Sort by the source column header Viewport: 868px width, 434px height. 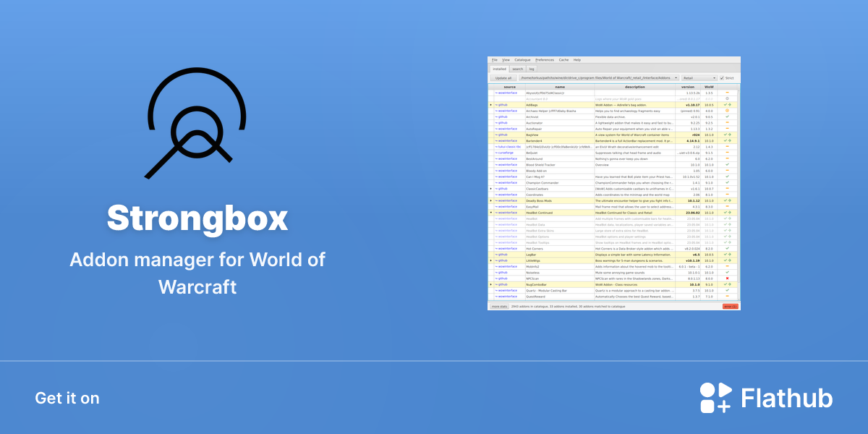pyautogui.click(x=509, y=87)
